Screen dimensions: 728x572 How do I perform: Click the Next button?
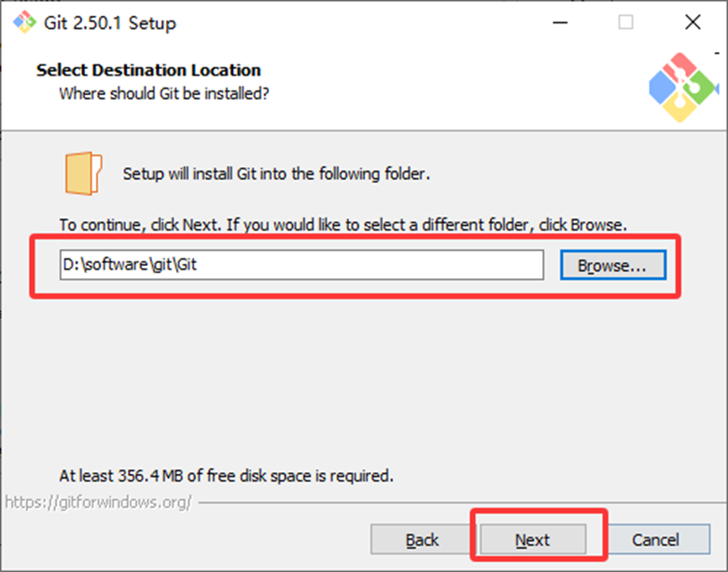click(x=533, y=539)
